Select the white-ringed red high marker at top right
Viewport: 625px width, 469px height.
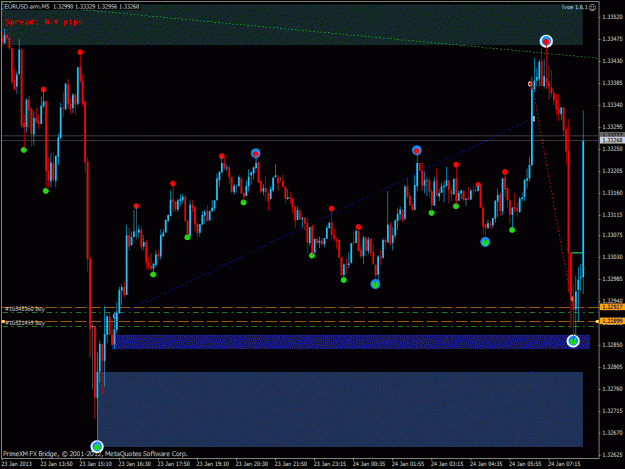546,41
